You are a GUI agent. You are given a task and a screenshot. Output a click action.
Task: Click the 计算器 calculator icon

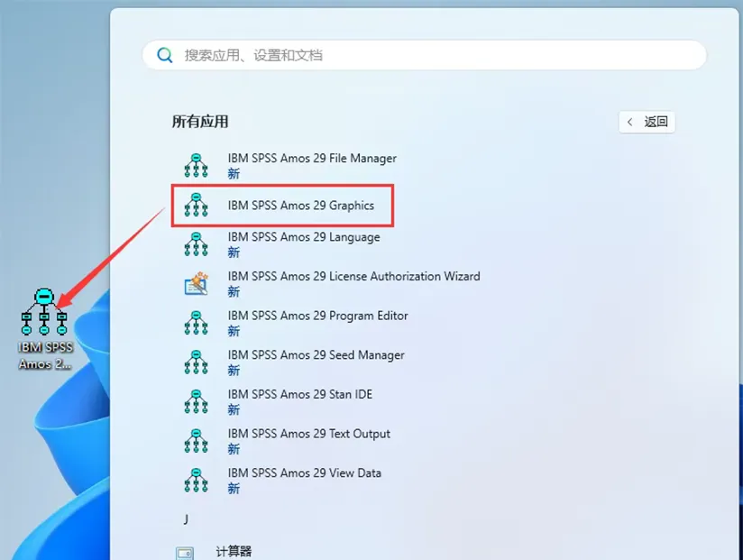185,553
